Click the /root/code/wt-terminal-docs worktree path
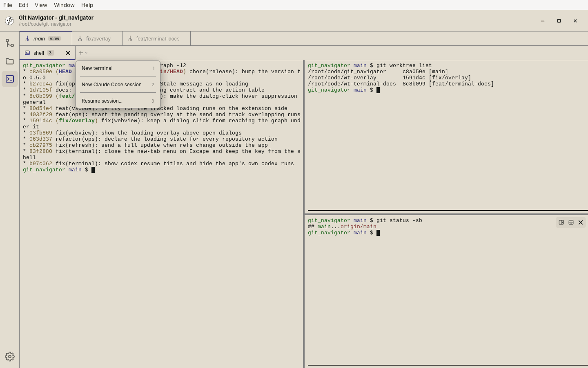The image size is (588, 368). pyautogui.click(x=352, y=84)
